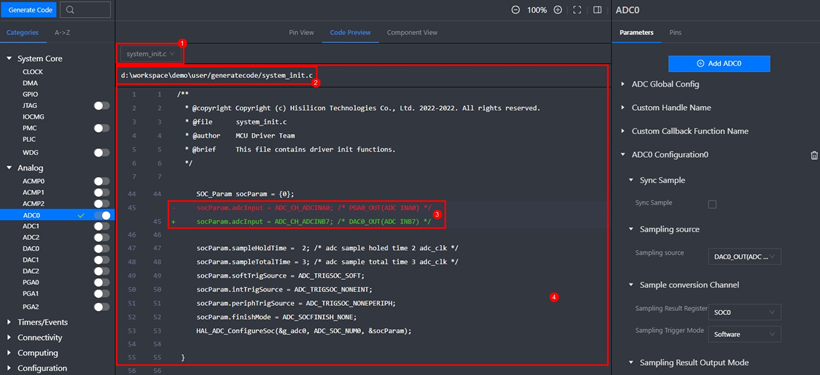Switch to the Pins tab
The height and width of the screenshot is (375, 820).
click(675, 32)
